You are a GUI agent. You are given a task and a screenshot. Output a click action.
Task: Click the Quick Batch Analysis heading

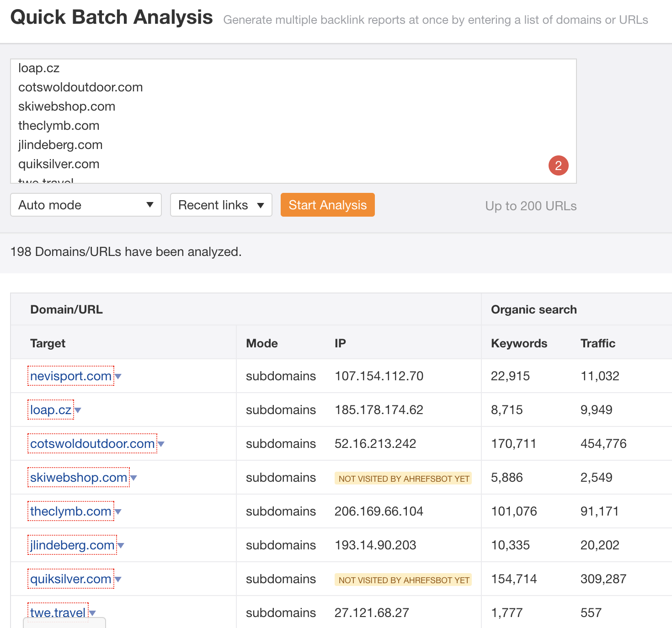(112, 17)
